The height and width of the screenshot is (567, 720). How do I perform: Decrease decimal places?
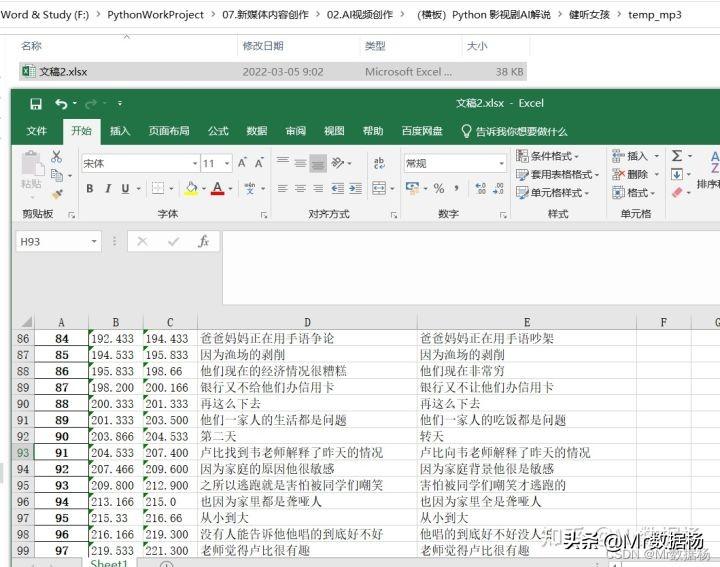pos(498,188)
